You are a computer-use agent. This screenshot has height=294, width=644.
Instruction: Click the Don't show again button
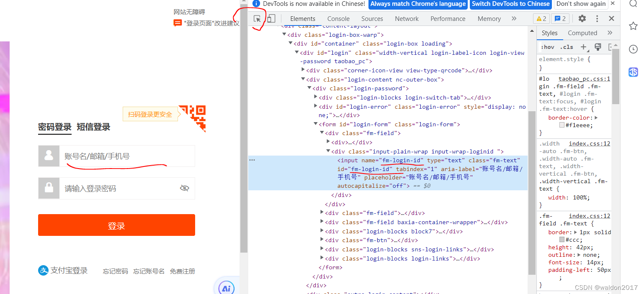point(581,4)
